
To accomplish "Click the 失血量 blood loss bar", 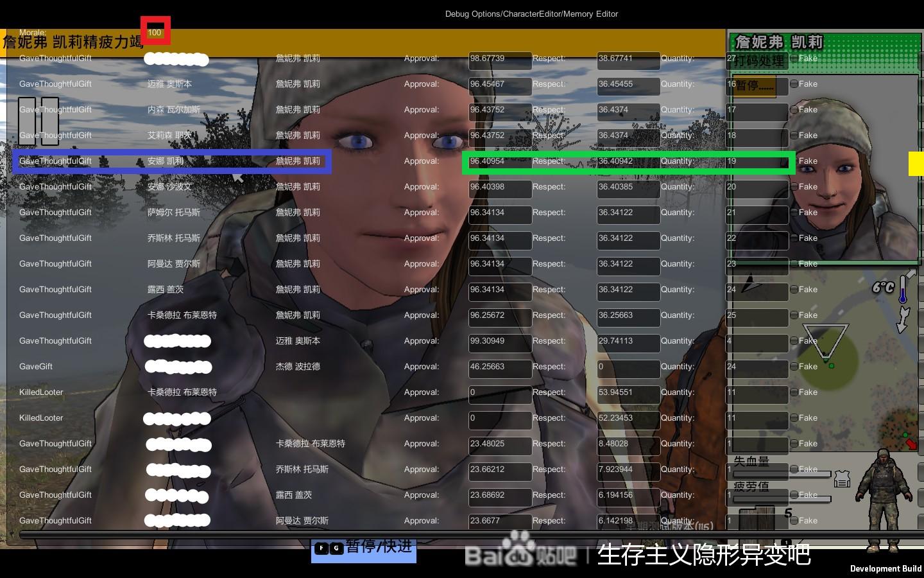I will [782, 474].
